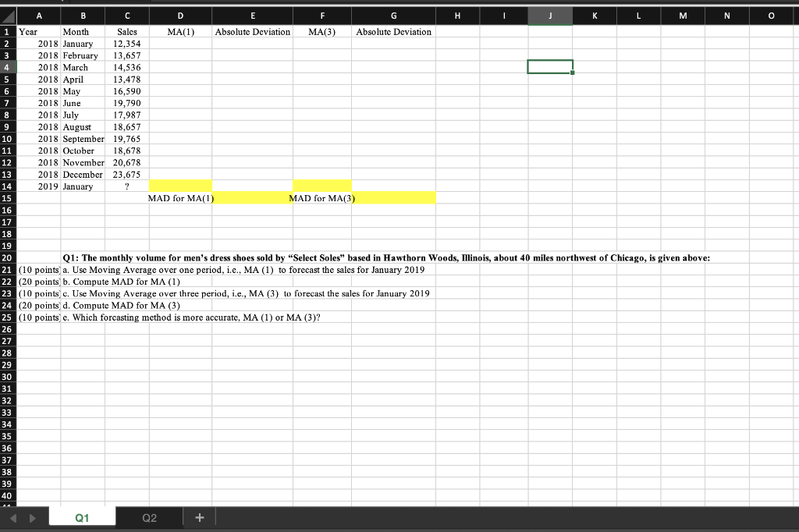Click 'Absolute Deviation' cell in column E

click(252, 32)
